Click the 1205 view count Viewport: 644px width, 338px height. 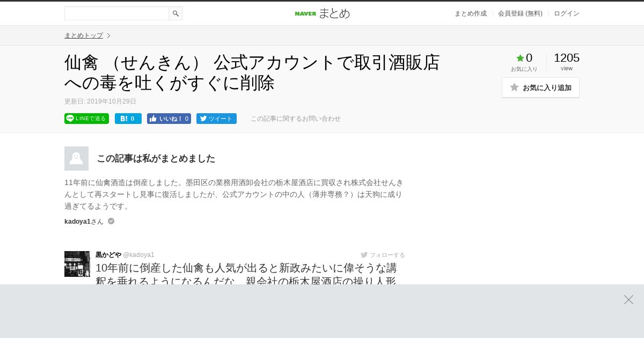[567, 58]
